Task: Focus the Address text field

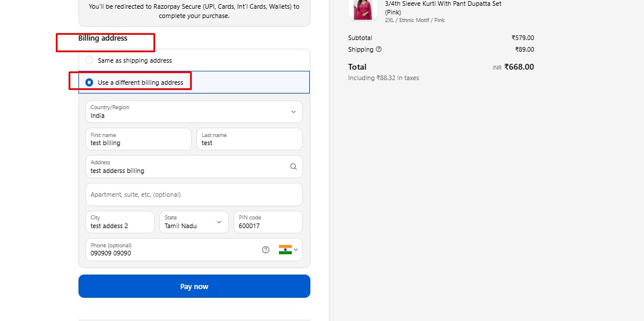Action: click(x=194, y=167)
